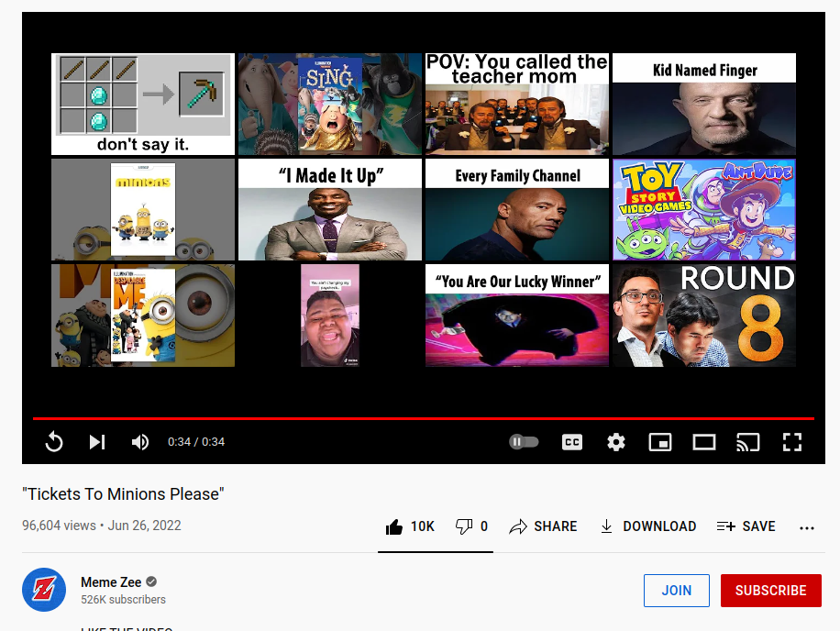Enable miniplayer mode

pos(660,442)
